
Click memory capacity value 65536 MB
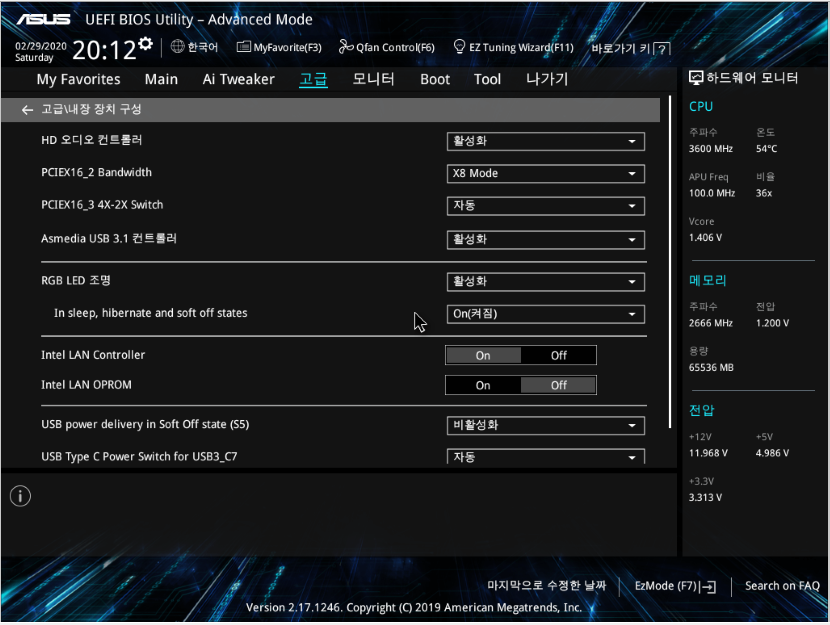[711, 367]
